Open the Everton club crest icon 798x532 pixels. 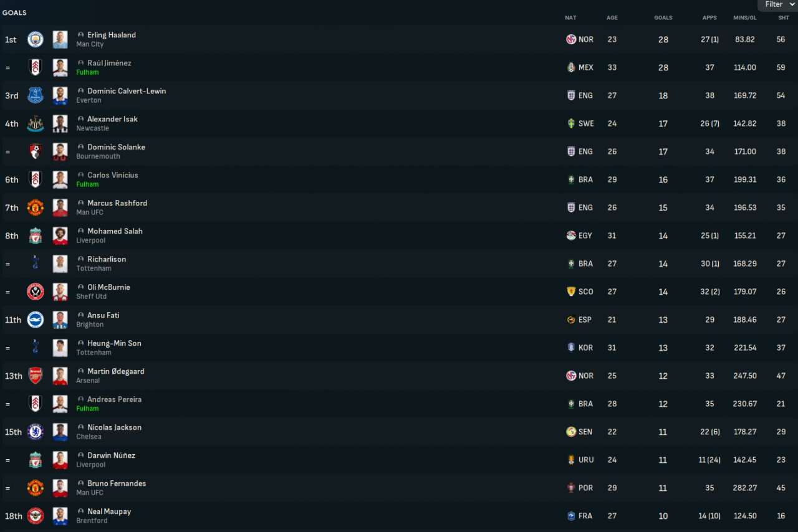pos(35,95)
